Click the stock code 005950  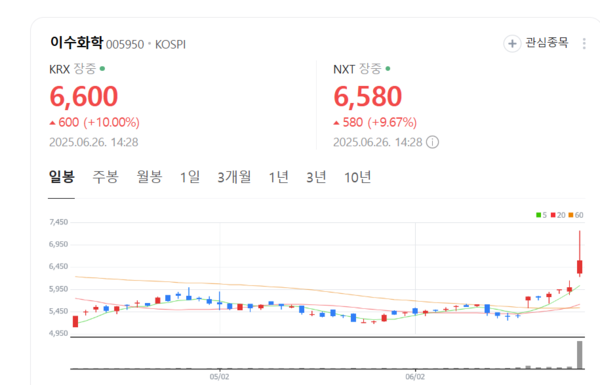(x=125, y=45)
